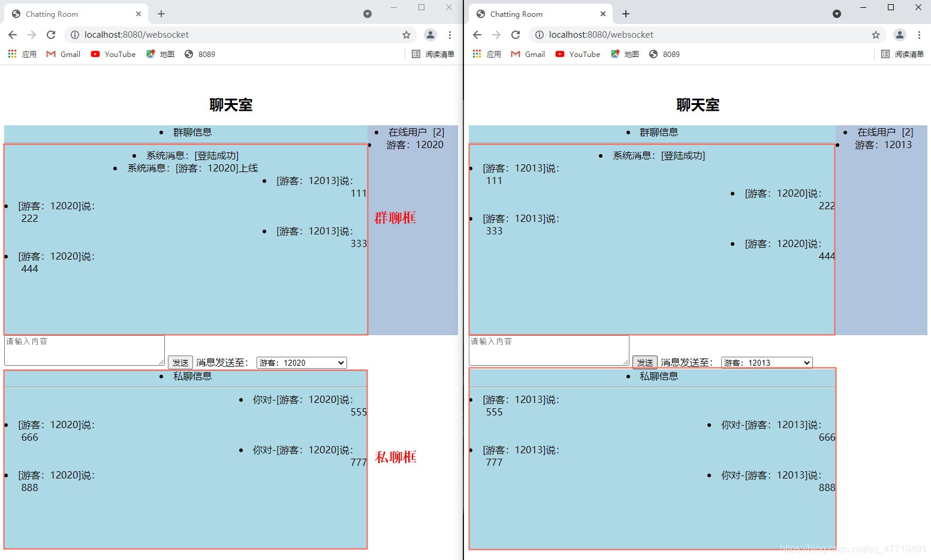This screenshot has width=931, height=560.
Task: Click 群聊信息 header in right chat
Action: [x=659, y=133]
